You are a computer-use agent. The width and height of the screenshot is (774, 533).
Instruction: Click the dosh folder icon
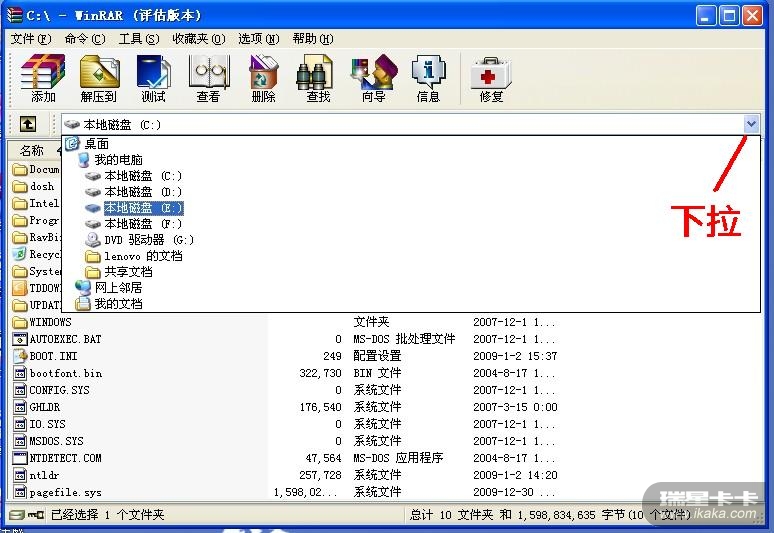[x=20, y=187]
